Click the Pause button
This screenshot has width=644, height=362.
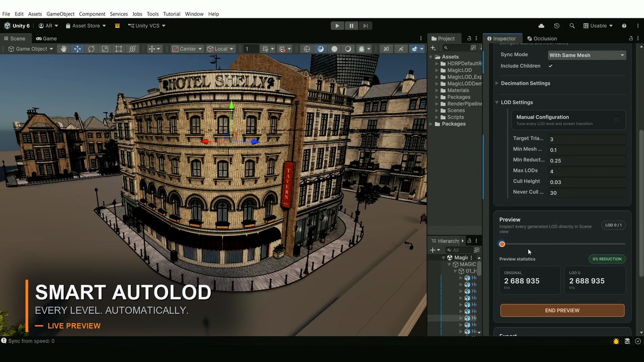(x=352, y=26)
